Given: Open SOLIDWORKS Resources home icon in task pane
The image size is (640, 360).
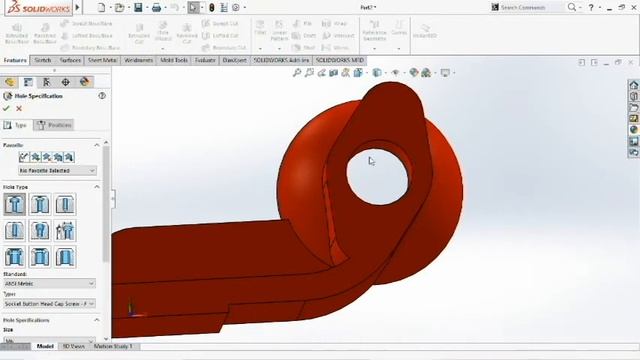Looking at the screenshot, I should pos(633,85).
